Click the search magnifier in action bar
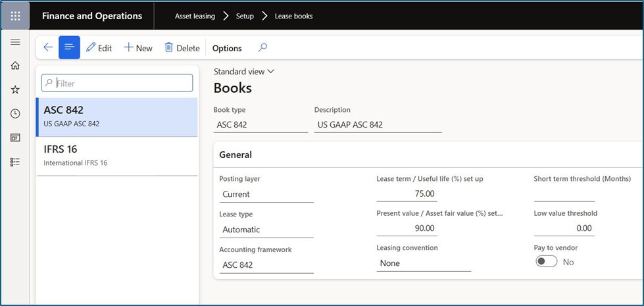This screenshot has width=644, height=306. pos(262,47)
